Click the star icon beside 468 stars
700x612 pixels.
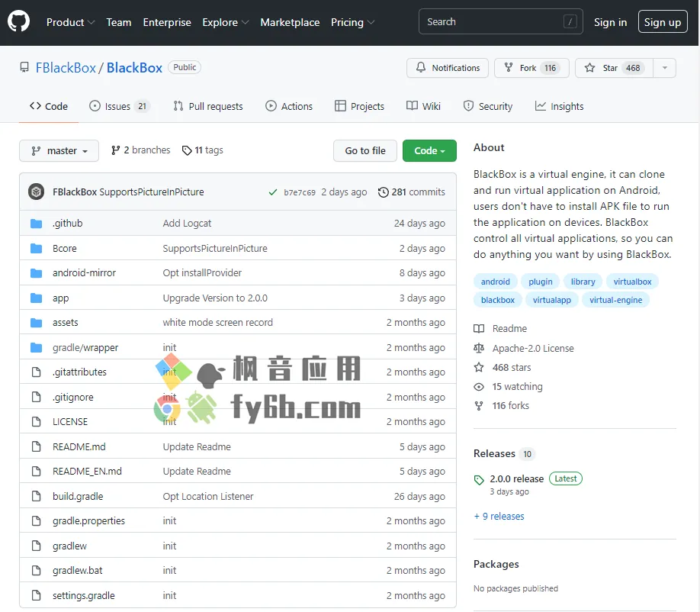tap(479, 368)
